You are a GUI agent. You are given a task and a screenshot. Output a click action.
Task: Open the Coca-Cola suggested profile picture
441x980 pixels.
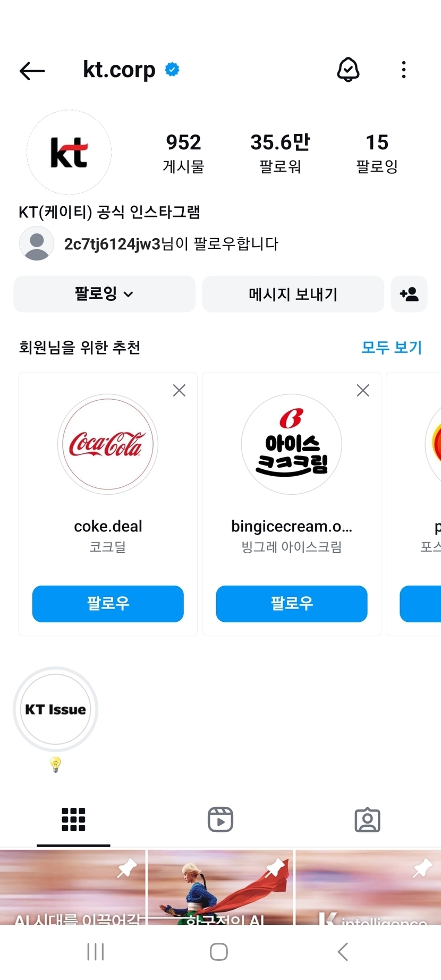tap(108, 444)
